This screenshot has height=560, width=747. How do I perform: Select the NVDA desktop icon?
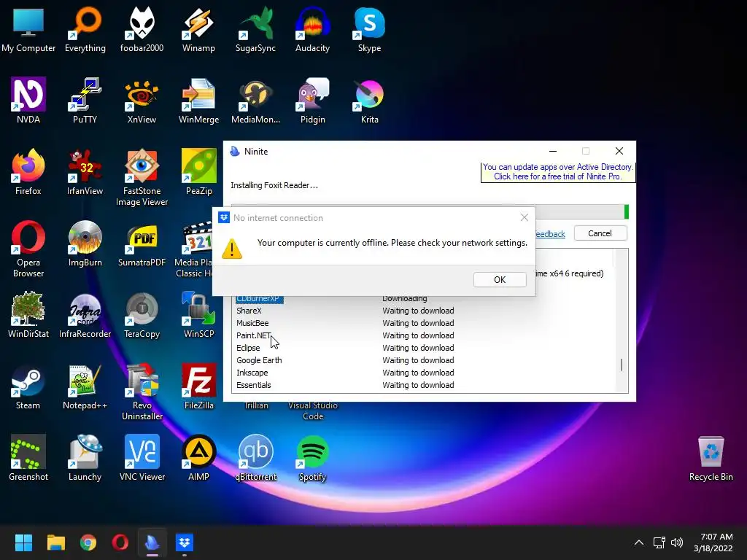pos(28,100)
